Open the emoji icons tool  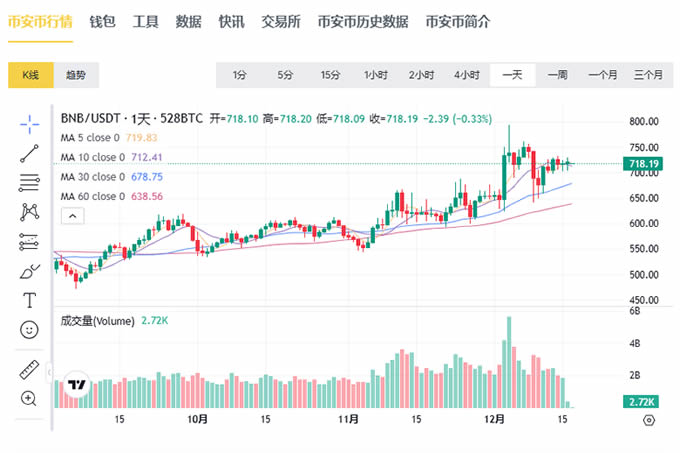[29, 329]
